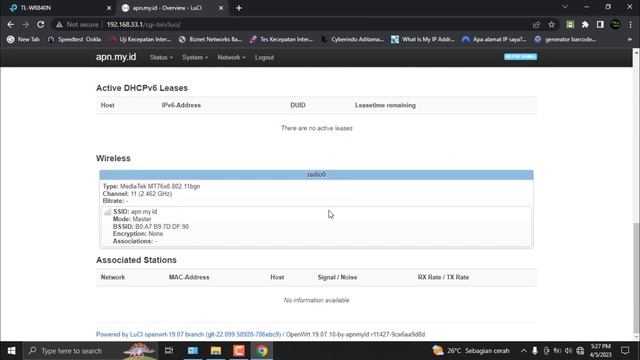Expand the Status dropdown menu
640x360 pixels.
pos(161,58)
